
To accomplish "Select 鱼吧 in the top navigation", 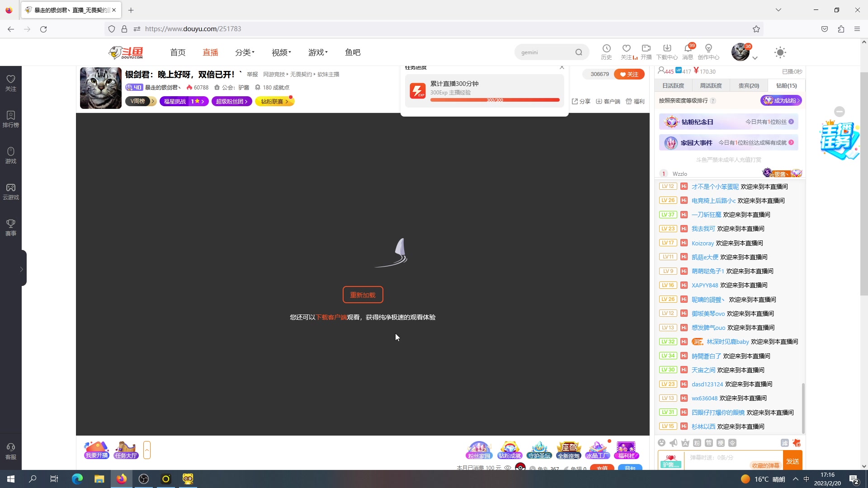I will coord(353,52).
